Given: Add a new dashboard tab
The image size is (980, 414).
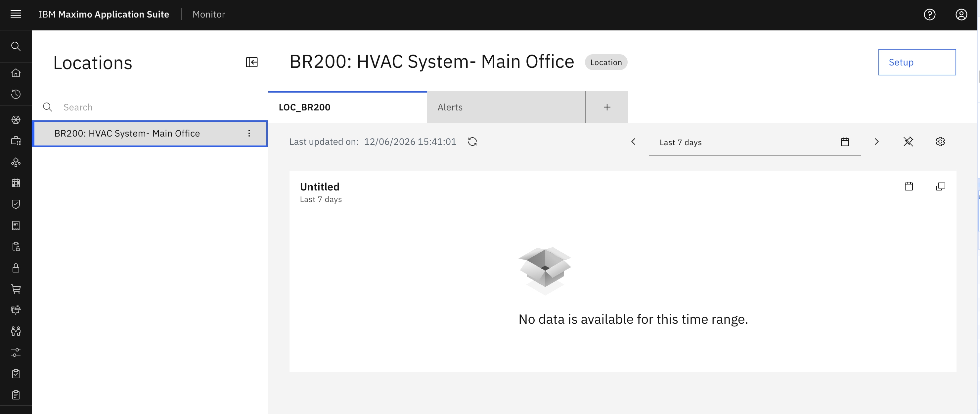Looking at the screenshot, I should [x=607, y=107].
